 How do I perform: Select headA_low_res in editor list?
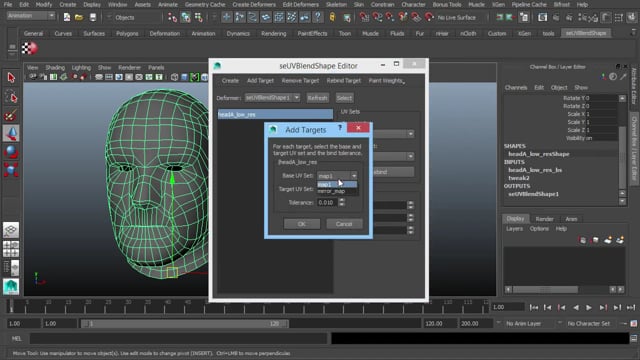(275, 114)
